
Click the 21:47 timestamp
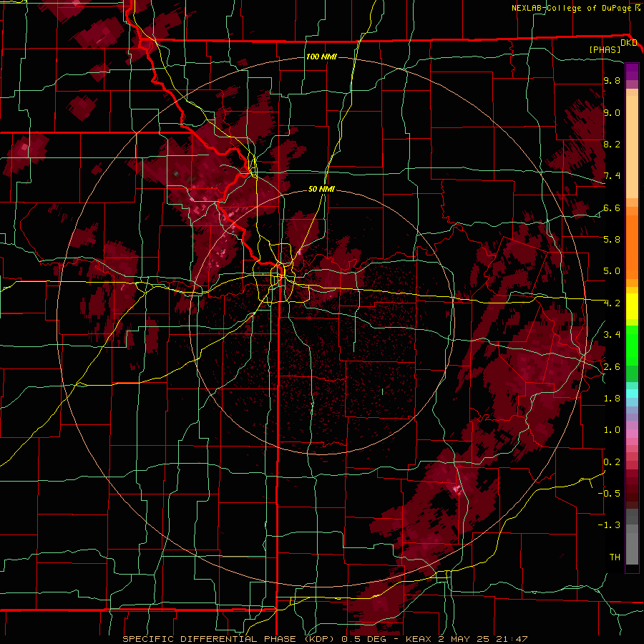point(512,639)
